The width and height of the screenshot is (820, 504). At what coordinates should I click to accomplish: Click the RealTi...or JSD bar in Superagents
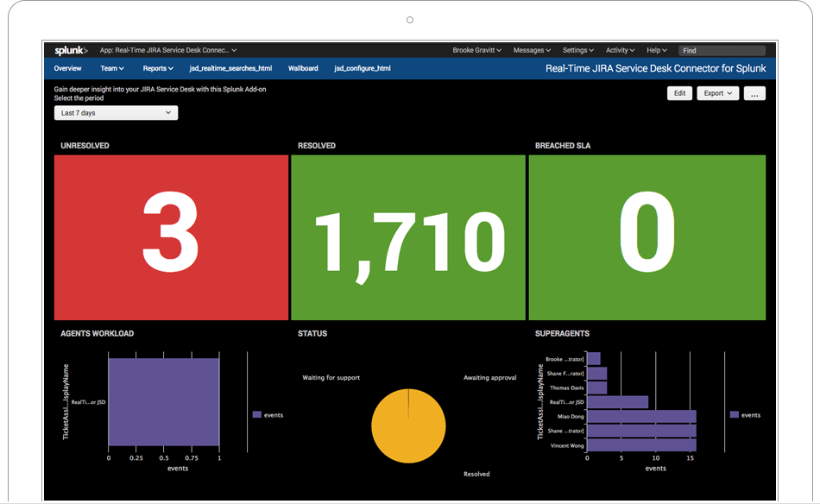coord(618,402)
